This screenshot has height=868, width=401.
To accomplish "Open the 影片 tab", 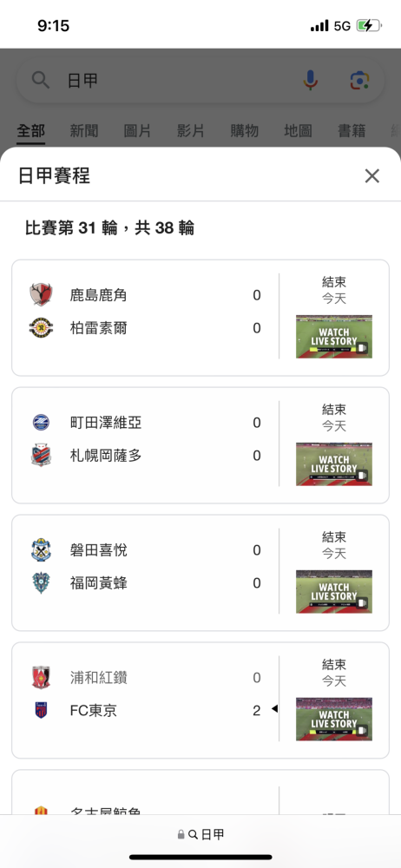I will [x=191, y=131].
